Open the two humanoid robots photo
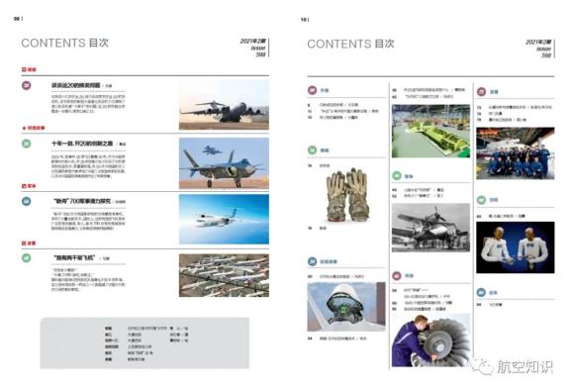Image resolution: width=572 pixels, height=392 pixels. (x=515, y=247)
